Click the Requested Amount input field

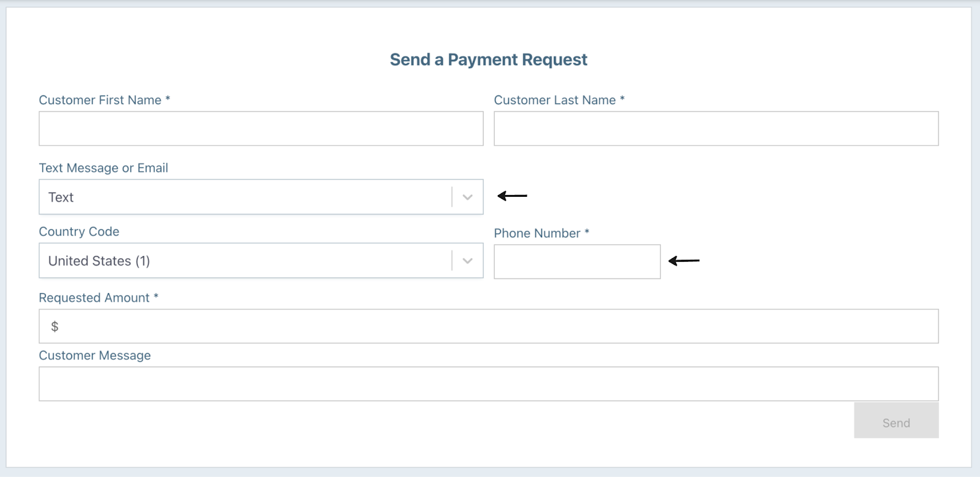(489, 326)
